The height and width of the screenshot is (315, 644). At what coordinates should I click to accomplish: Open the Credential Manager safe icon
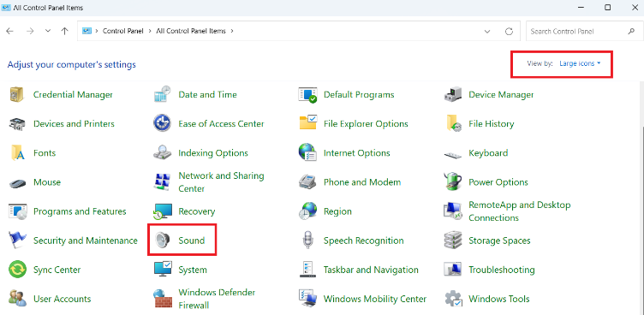(x=17, y=95)
